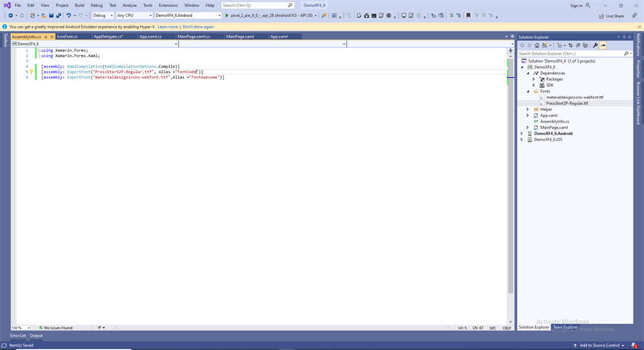Open the emulator device dropdown arrow

point(316,16)
